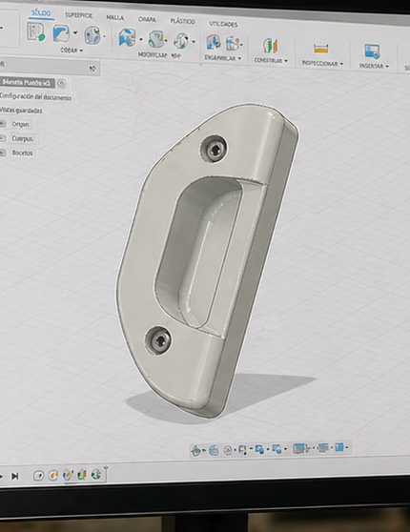Viewport: 410px width, 532px height.
Task: Click the Insertar image icon
Action: tap(372, 51)
